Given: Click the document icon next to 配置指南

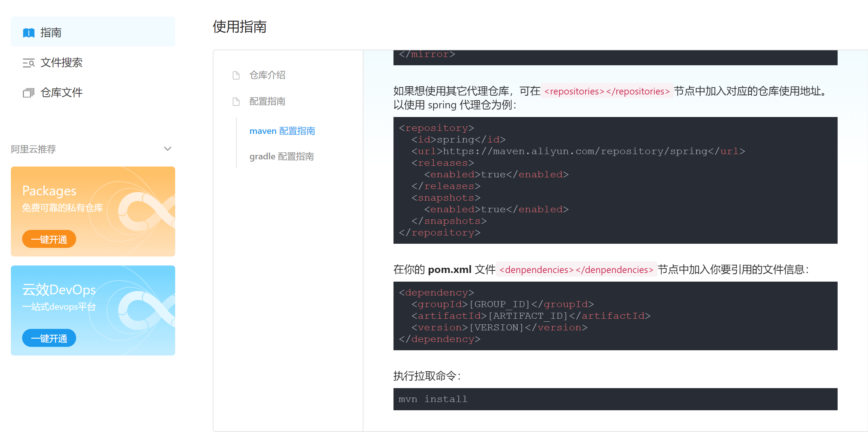Looking at the screenshot, I should (x=236, y=102).
